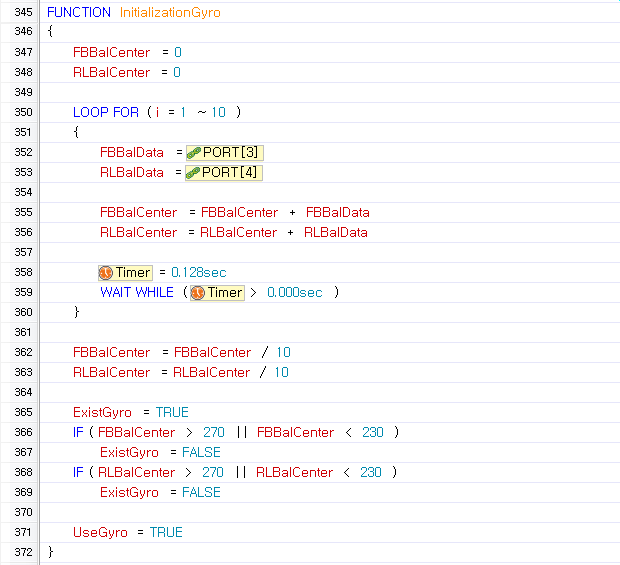Select the 0.000sec comparison value
The height and width of the screenshot is (565, 620).
[294, 292]
